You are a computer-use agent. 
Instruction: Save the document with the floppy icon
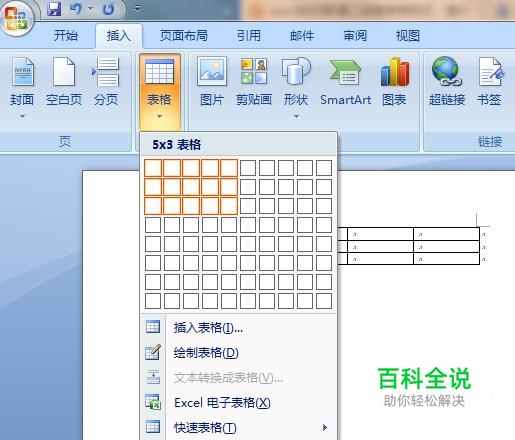tap(53, 9)
